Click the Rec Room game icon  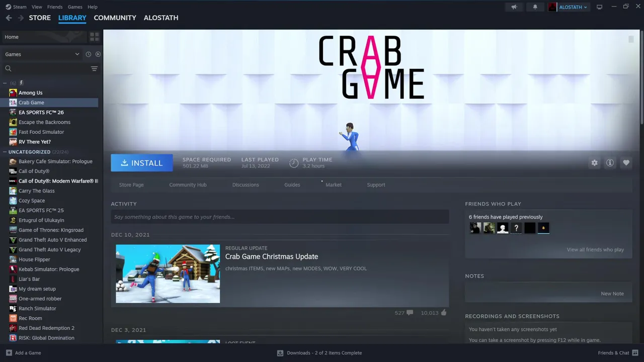[x=13, y=318]
